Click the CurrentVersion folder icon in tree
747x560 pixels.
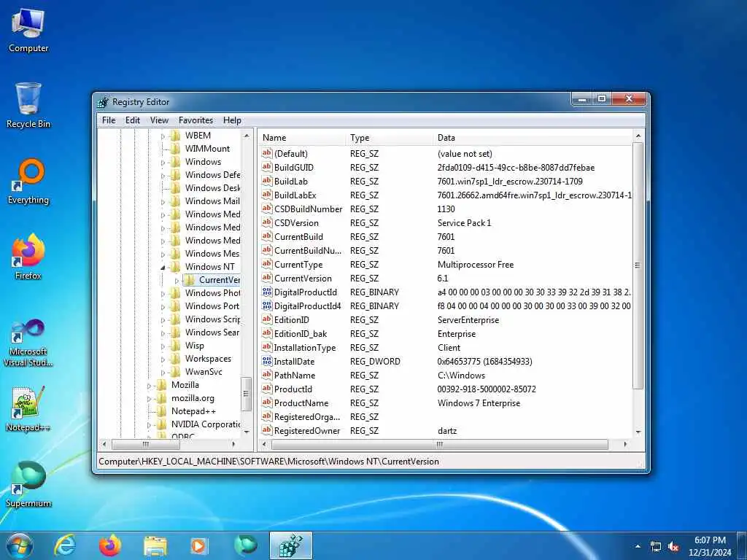(190, 280)
